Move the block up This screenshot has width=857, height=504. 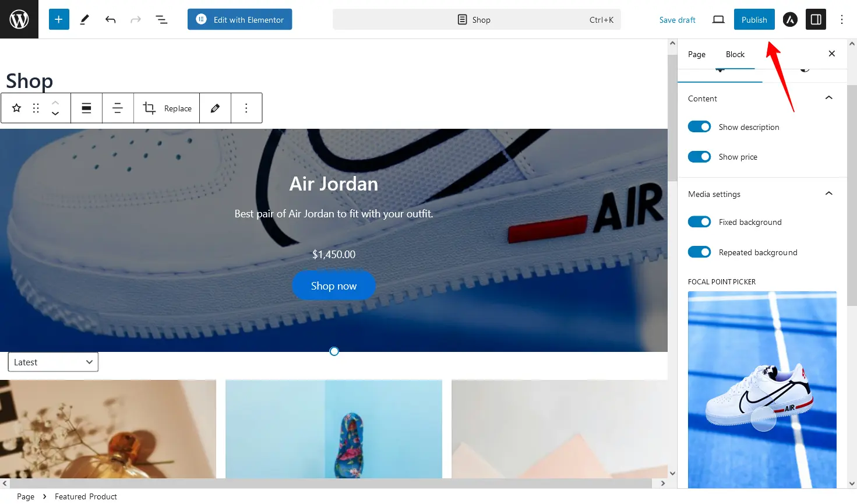(55, 102)
